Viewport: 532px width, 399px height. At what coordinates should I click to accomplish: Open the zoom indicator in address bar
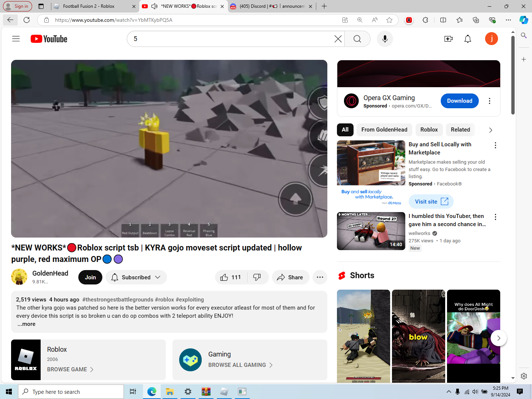point(359,20)
